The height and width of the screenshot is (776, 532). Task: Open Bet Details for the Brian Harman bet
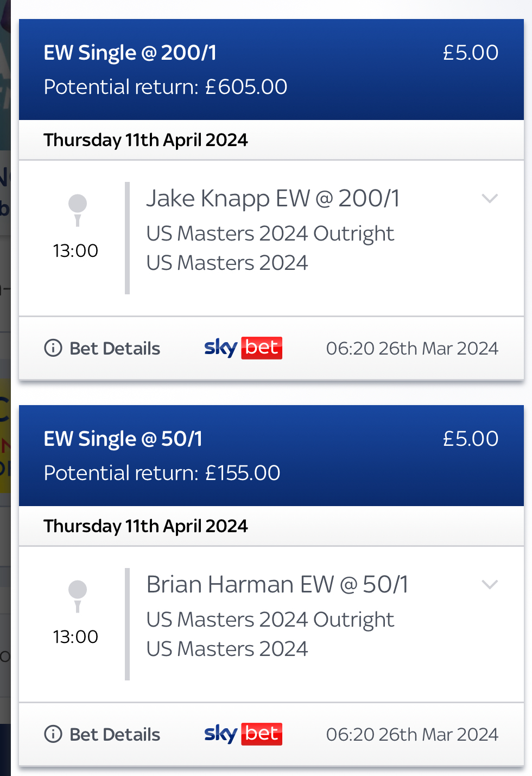[115, 734]
